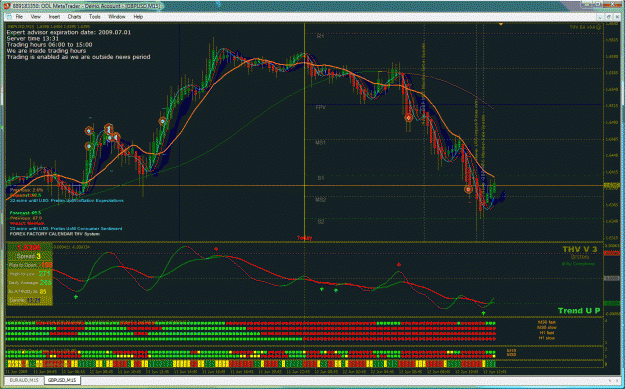Click 'Trading is enabled as we are outside news period'

(79, 57)
